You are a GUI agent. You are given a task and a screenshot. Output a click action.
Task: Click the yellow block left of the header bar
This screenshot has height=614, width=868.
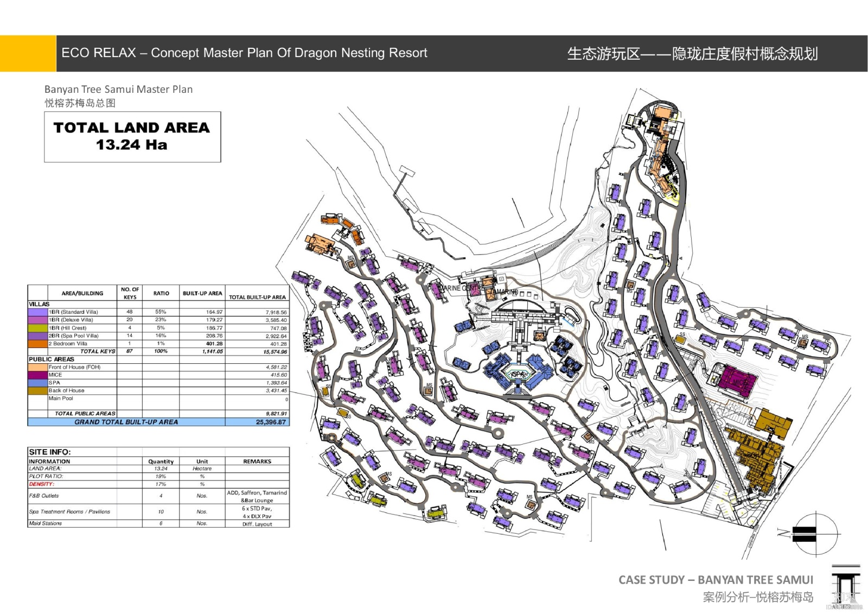click(28, 53)
